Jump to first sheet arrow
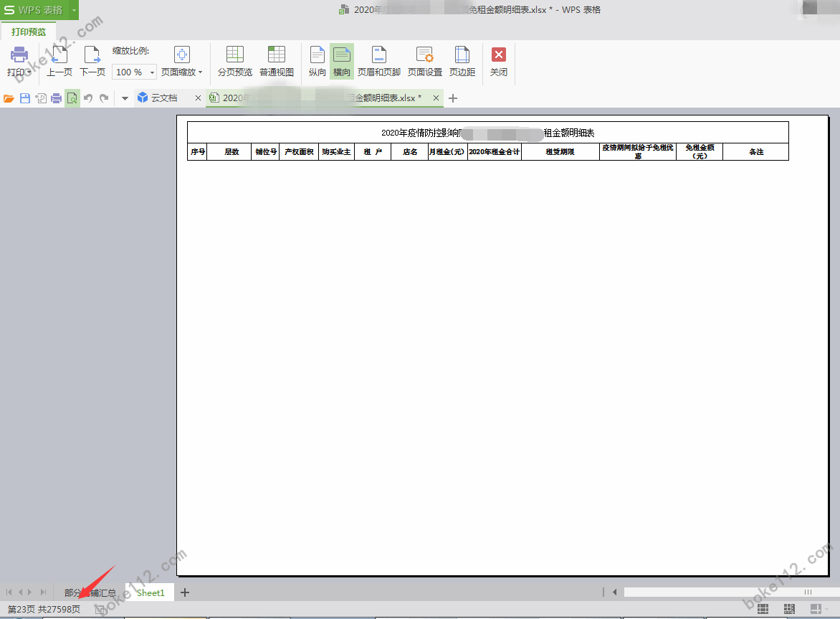840x619 pixels. [9, 592]
